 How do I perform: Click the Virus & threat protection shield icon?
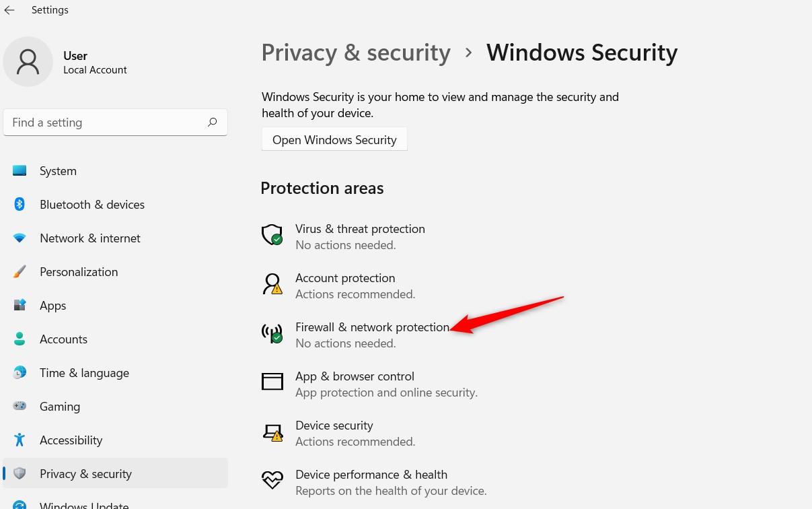click(272, 234)
